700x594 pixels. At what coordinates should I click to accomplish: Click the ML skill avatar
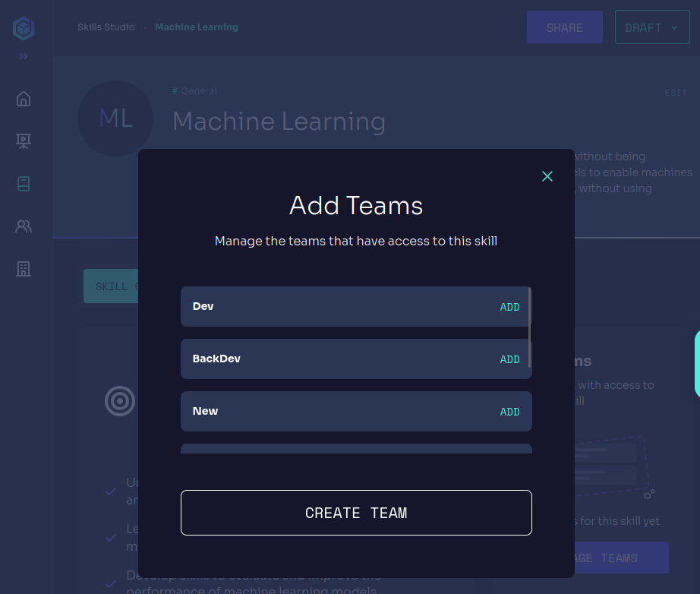click(x=115, y=118)
